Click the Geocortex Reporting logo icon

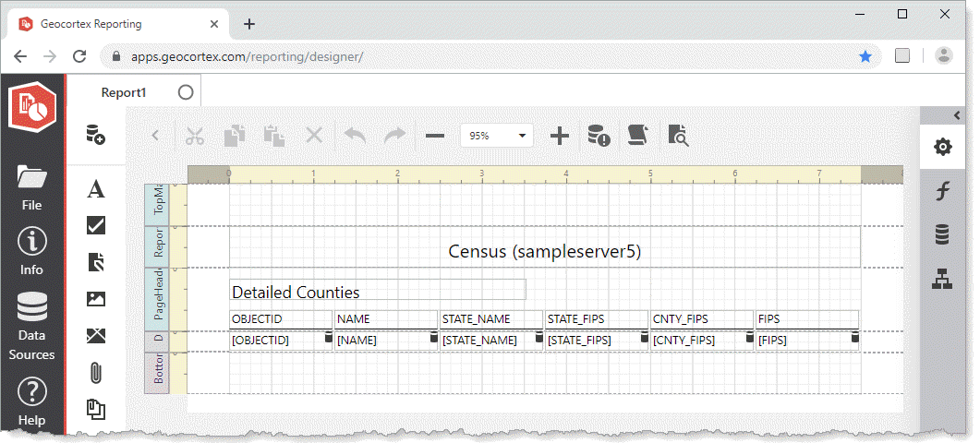point(32,107)
